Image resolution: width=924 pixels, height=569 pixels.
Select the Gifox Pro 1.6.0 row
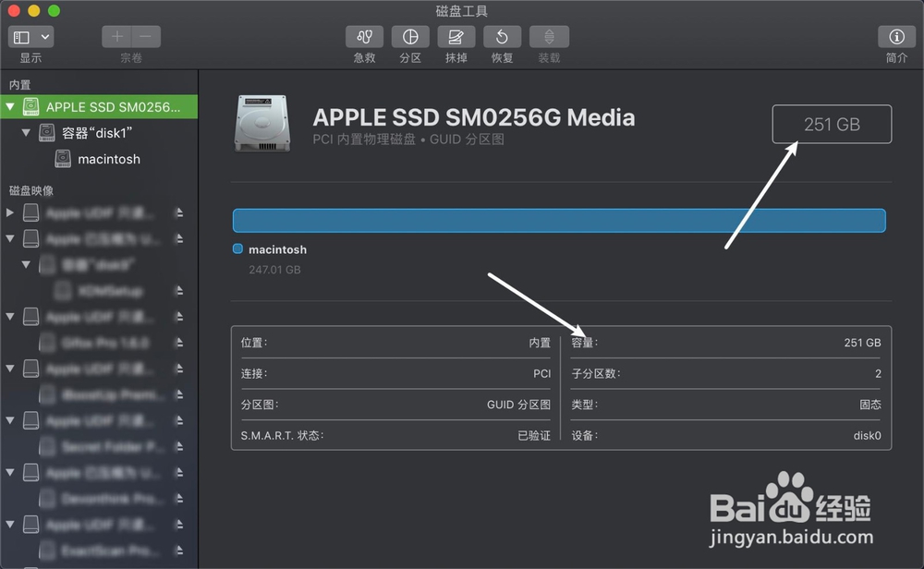[x=99, y=342]
